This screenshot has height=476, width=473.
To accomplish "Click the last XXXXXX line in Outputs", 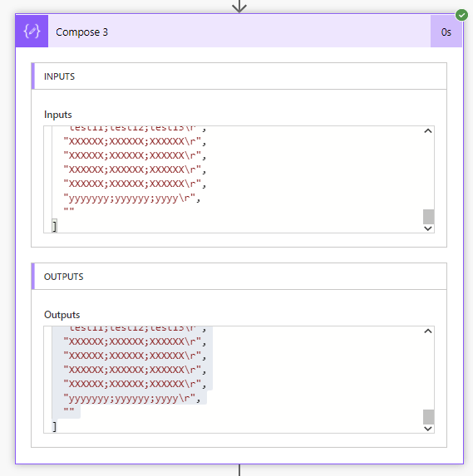I will pyautogui.click(x=135, y=384).
